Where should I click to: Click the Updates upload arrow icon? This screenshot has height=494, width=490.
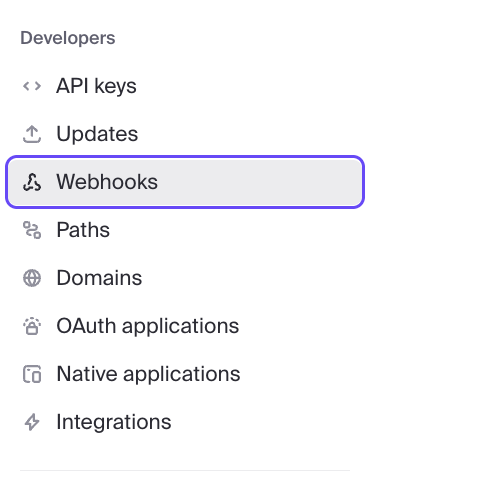(32, 134)
